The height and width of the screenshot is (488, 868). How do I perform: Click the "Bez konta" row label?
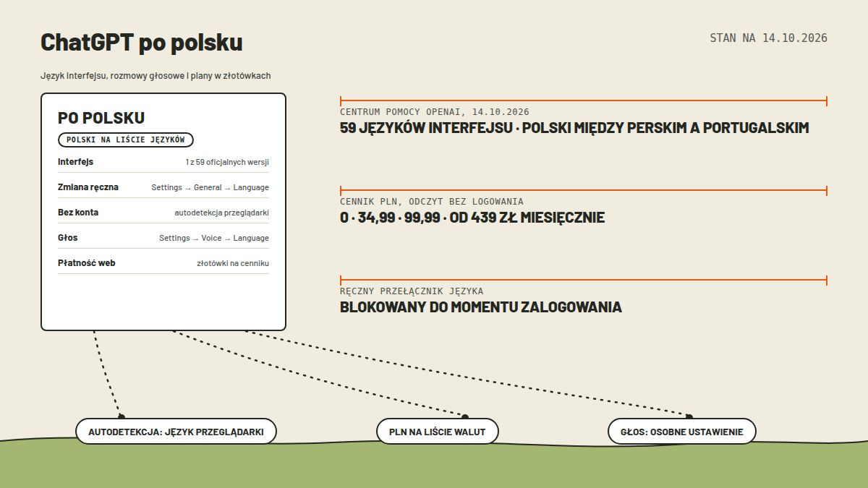coord(78,213)
